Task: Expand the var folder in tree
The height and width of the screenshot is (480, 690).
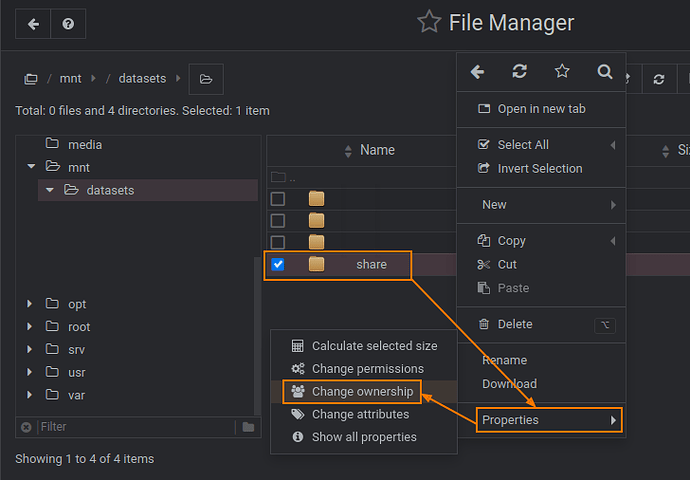Action: click(x=30, y=395)
